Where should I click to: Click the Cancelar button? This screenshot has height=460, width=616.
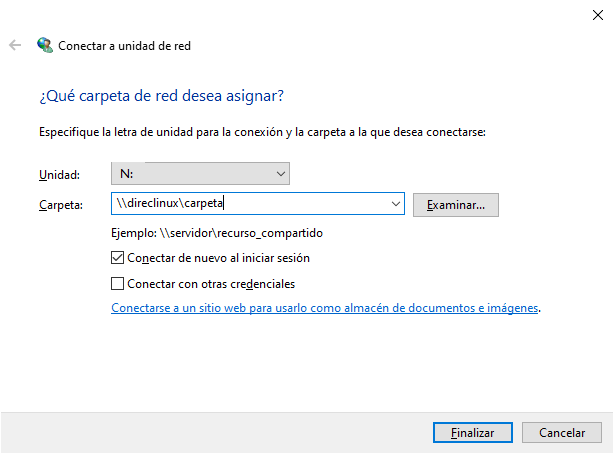click(x=562, y=433)
